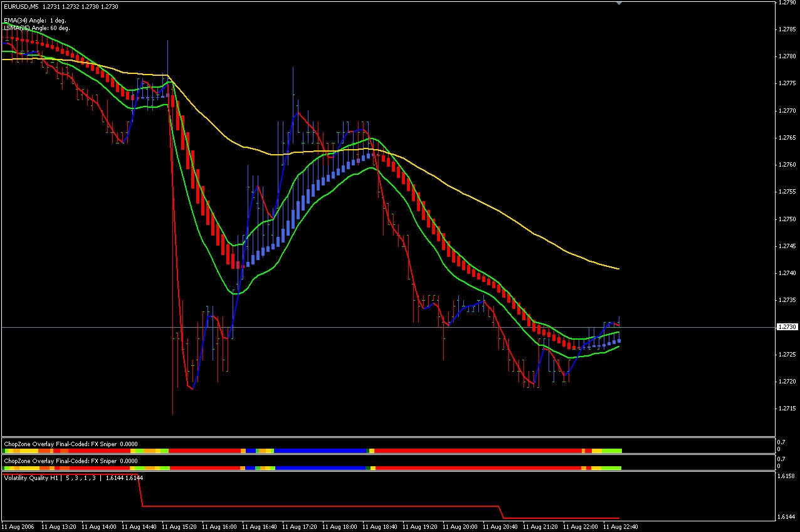Click the 1.2715 price scale value
This screenshot has width=800, height=532.
pos(787,409)
